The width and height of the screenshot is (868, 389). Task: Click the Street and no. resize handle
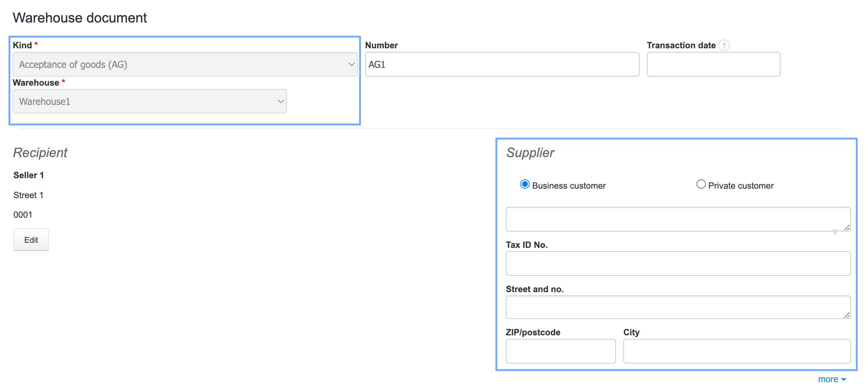tap(847, 315)
